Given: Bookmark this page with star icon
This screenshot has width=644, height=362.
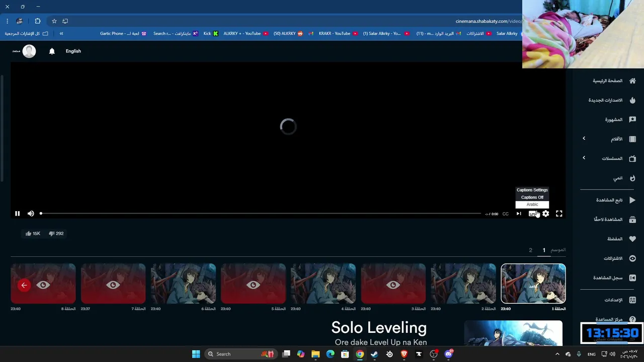Looking at the screenshot, I should pyautogui.click(x=54, y=21).
